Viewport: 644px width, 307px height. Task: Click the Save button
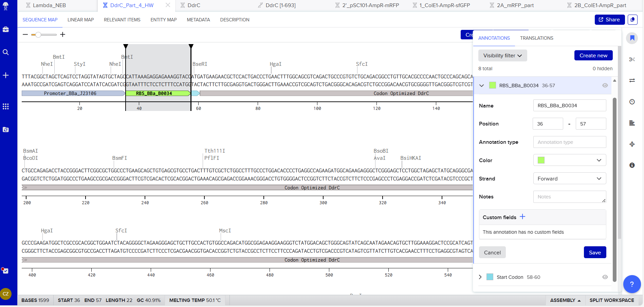(594, 252)
